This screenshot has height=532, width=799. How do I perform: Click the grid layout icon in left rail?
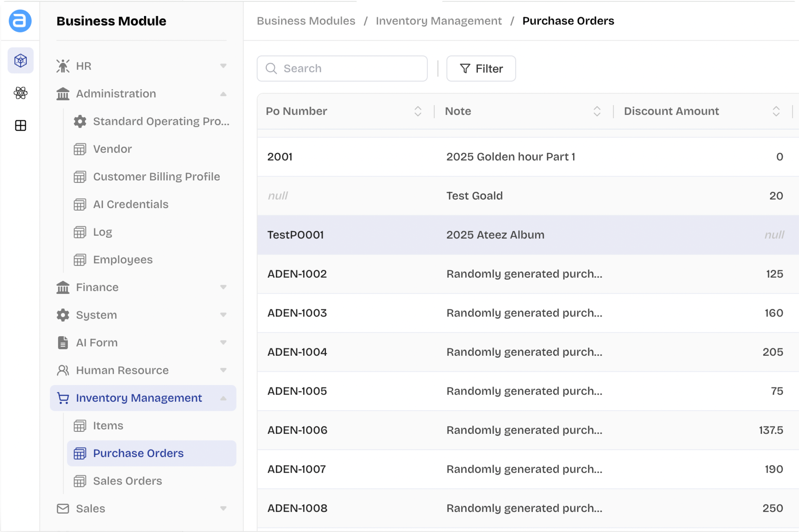[x=20, y=125]
